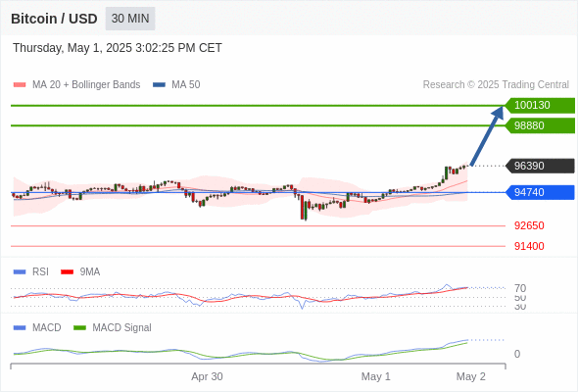The width and height of the screenshot is (578, 392).
Task: Click the MA 50 legend label
Action: click(x=186, y=85)
